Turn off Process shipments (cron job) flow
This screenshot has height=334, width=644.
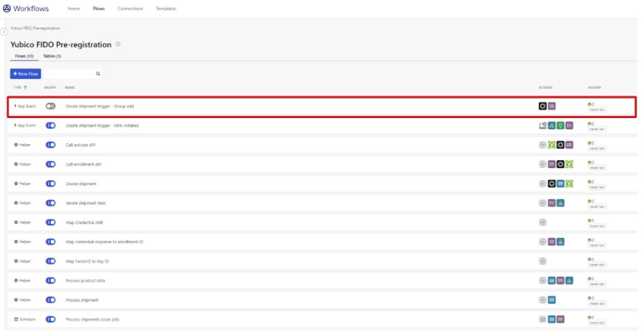click(50, 319)
